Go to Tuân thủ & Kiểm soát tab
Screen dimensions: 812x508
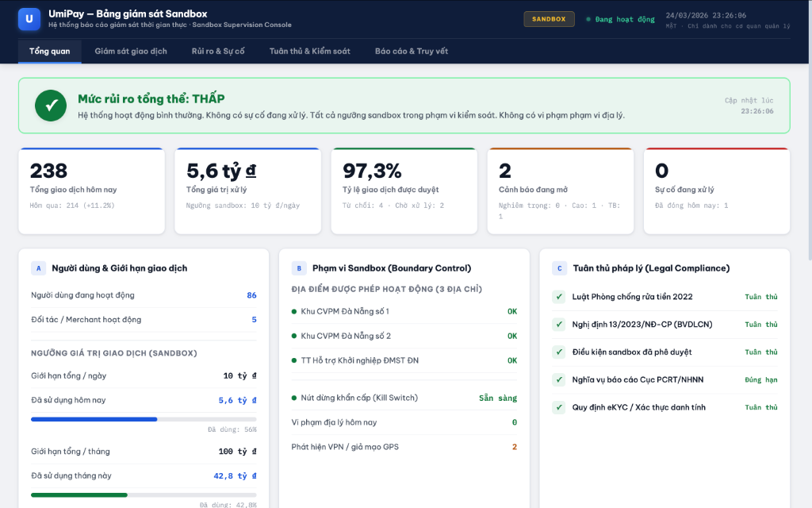309,51
